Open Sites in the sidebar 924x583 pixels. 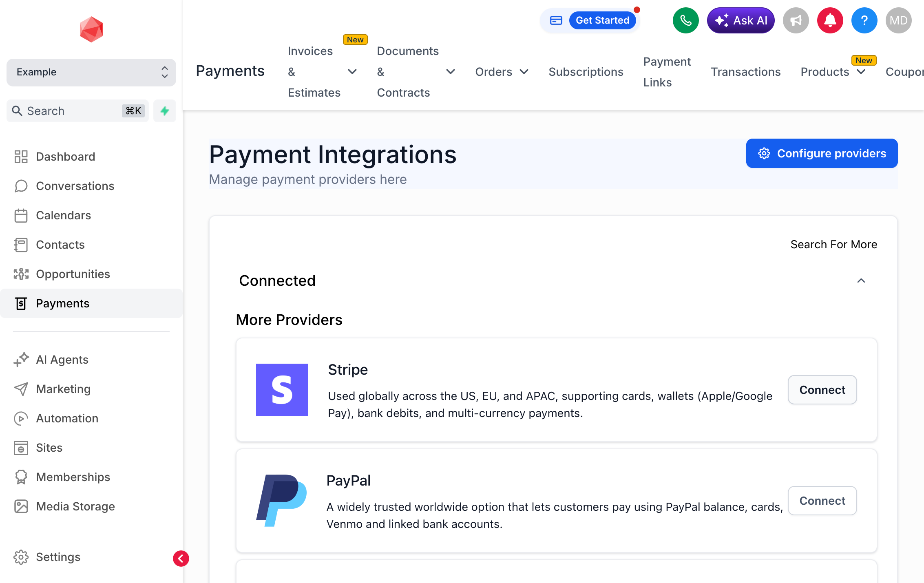click(x=91, y=448)
